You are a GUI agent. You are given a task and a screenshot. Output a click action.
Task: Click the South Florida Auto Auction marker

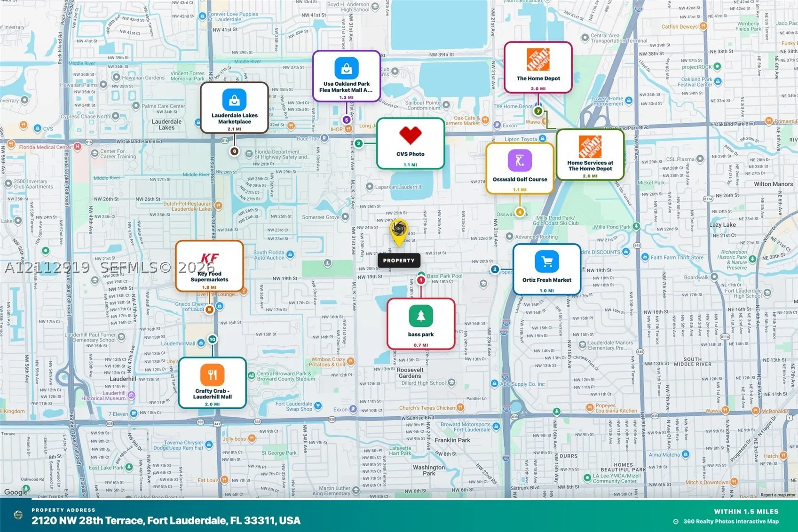click(x=290, y=254)
